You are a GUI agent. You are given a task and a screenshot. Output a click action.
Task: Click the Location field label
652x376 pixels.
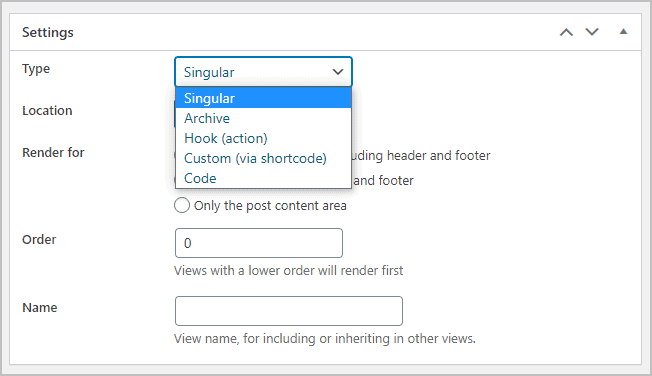tap(47, 111)
